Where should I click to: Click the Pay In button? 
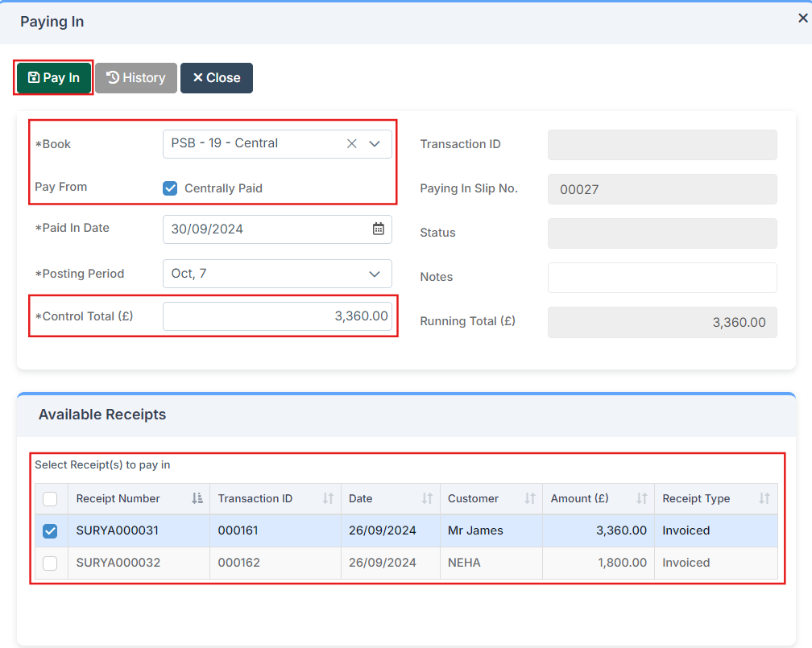(x=53, y=78)
